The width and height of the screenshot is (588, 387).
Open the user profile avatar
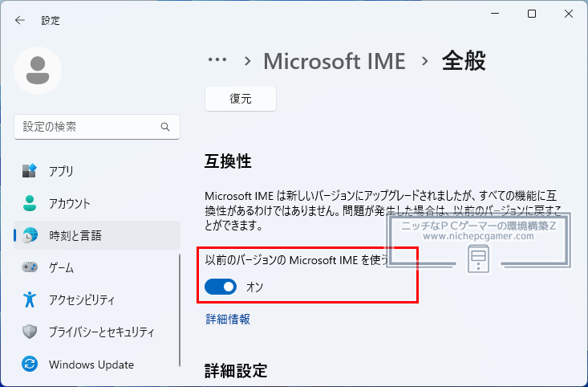point(38,71)
